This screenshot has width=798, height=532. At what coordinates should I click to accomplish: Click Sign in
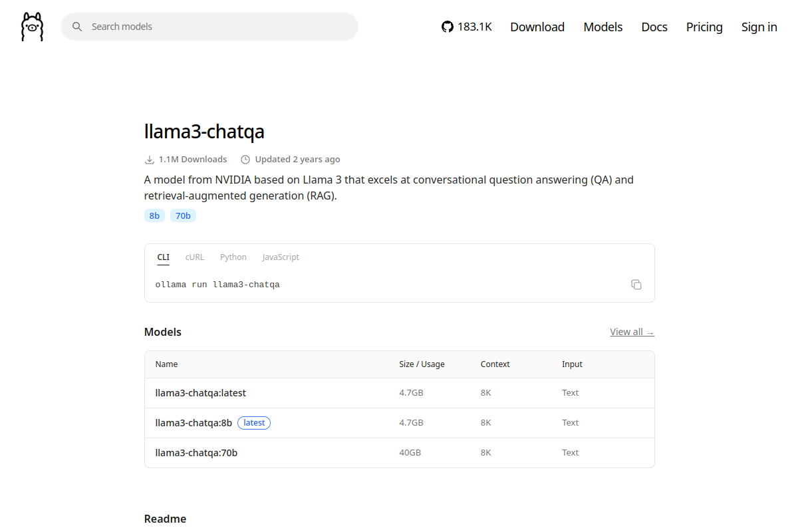pyautogui.click(x=759, y=27)
